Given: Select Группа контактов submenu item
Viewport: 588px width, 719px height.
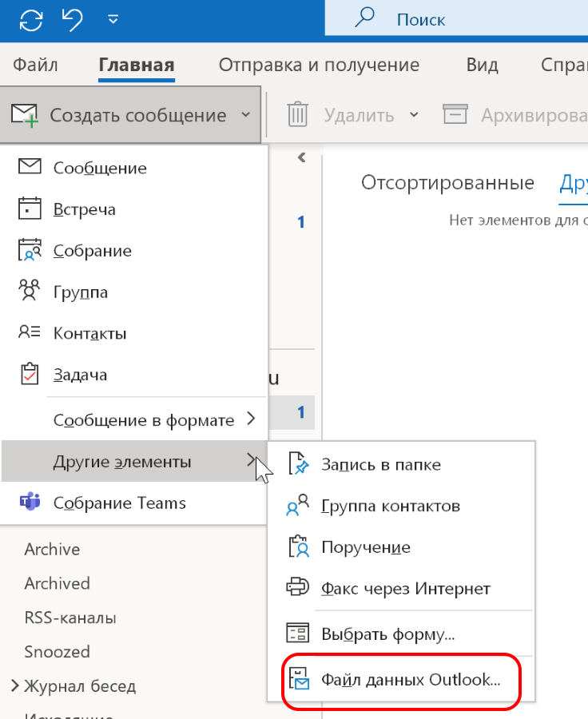Looking at the screenshot, I should click(x=401, y=506).
